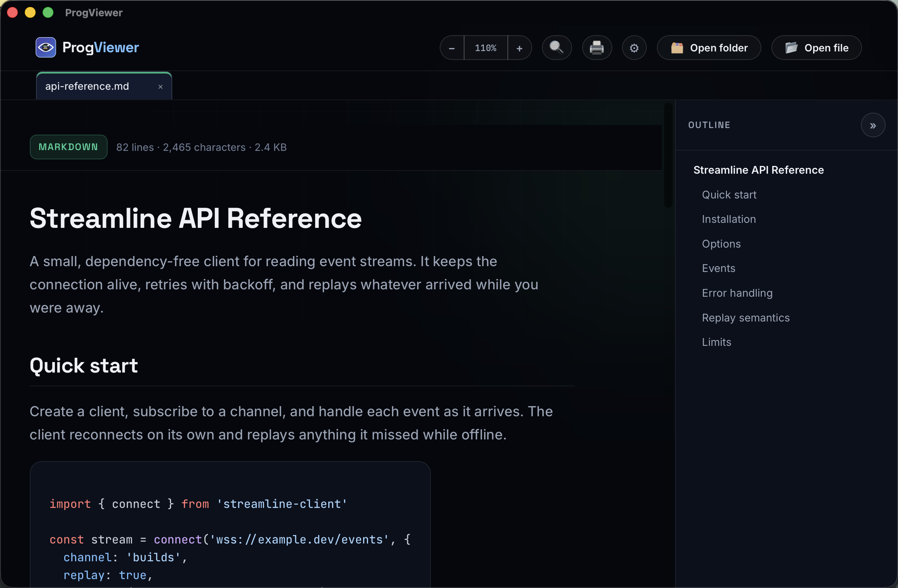
Task: Go to Replay semantics in outline
Action: click(745, 318)
